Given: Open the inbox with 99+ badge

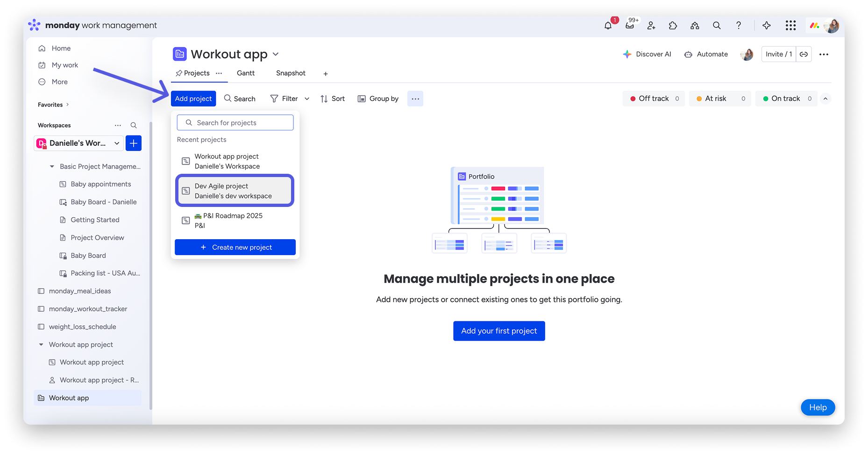Looking at the screenshot, I should (630, 26).
